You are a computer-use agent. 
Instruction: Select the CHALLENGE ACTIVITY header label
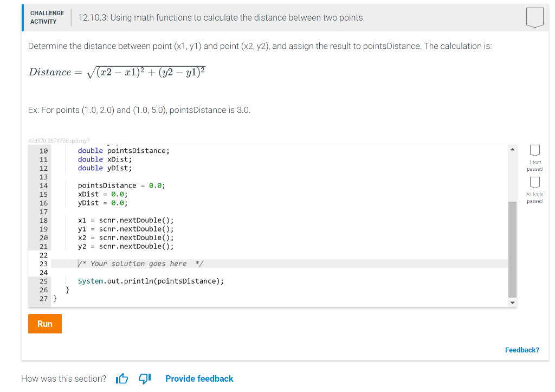(x=47, y=17)
